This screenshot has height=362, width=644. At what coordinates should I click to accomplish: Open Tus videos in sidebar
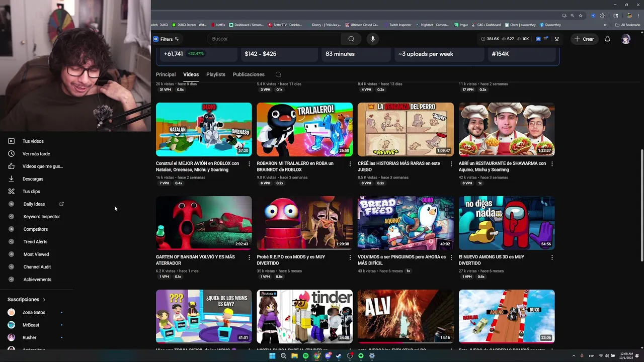click(33, 141)
